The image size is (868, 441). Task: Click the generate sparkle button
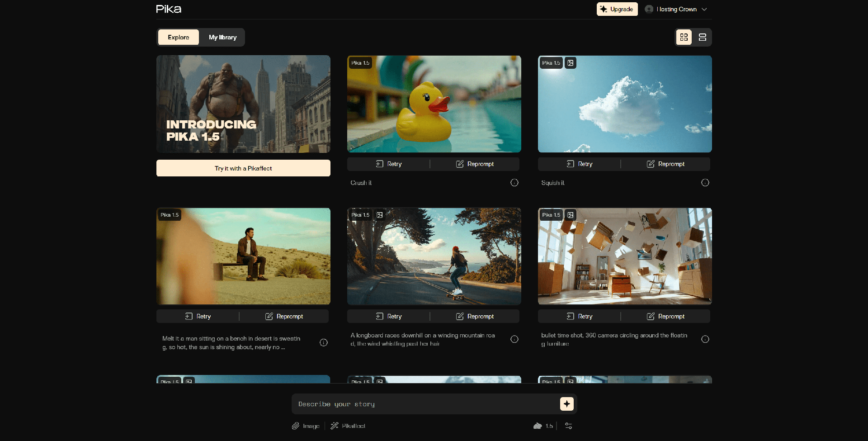coord(567,404)
